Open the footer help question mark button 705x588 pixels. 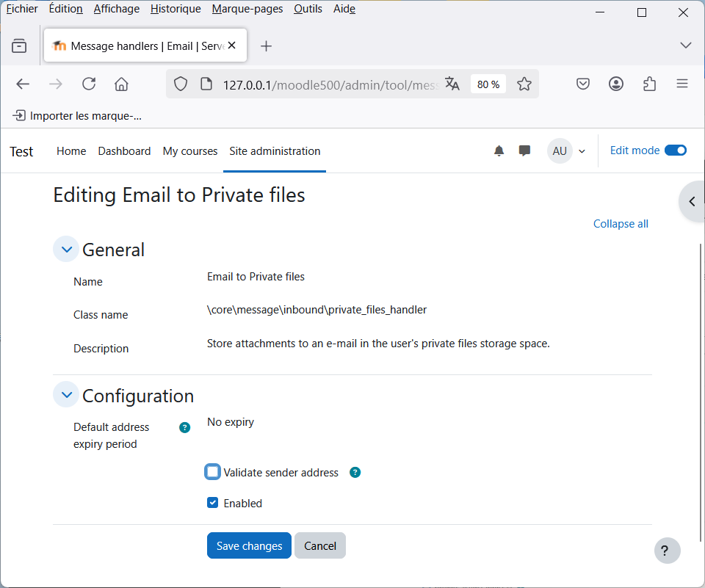coord(667,551)
